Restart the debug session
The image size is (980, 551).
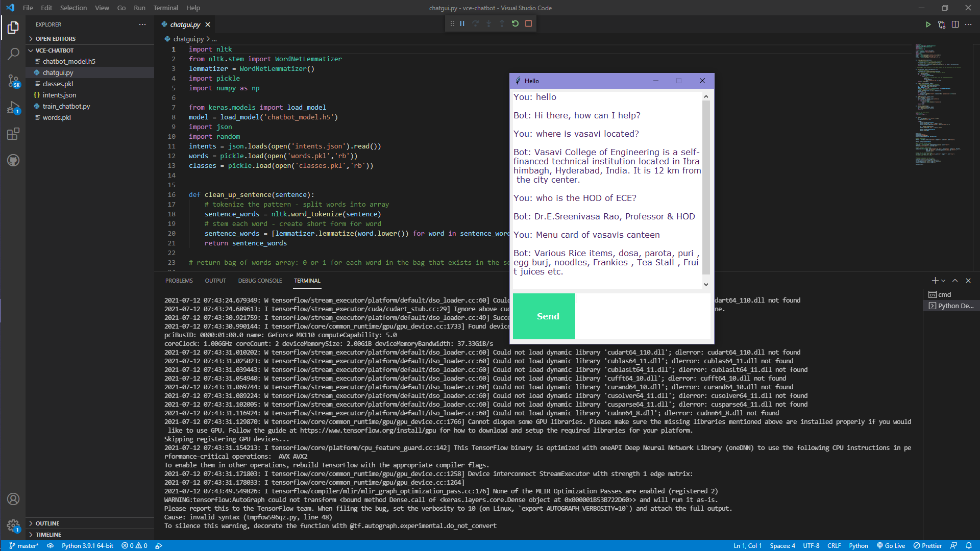[x=515, y=23]
